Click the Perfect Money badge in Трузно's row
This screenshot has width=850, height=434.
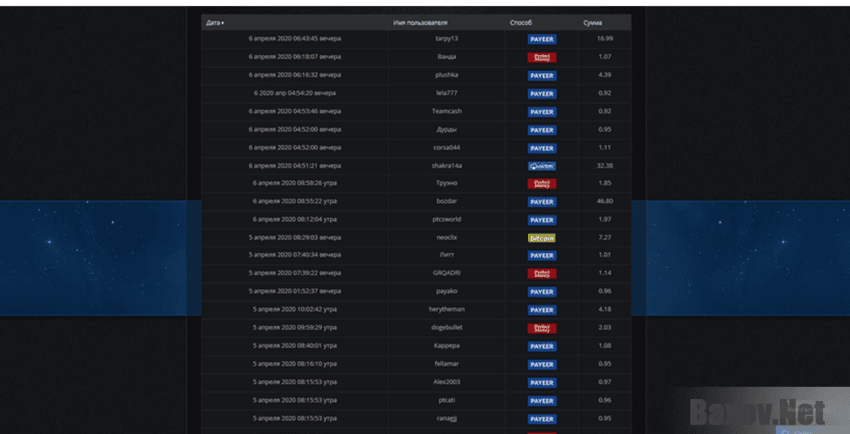click(541, 184)
